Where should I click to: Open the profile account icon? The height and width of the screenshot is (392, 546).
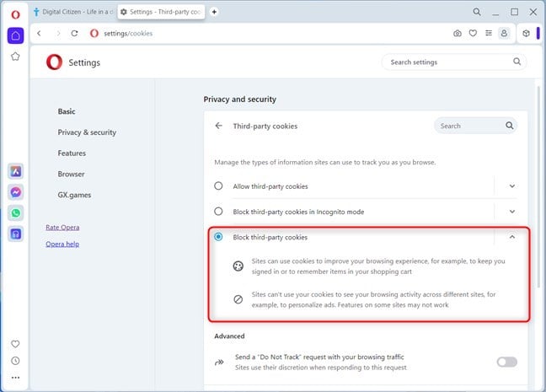tap(504, 34)
